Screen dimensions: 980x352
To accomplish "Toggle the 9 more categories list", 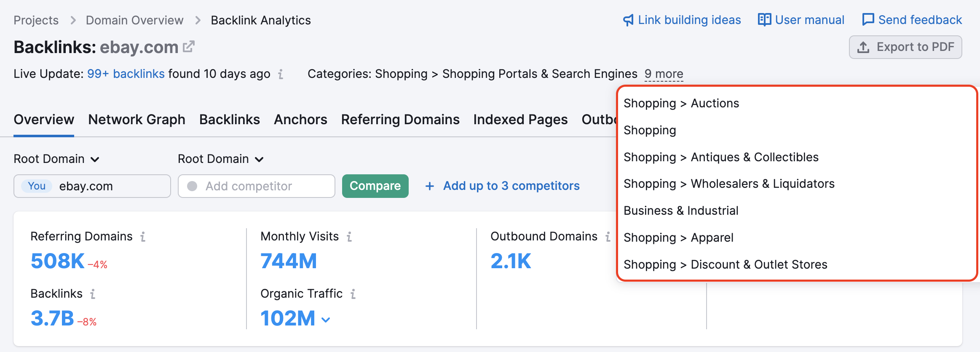I will (664, 74).
